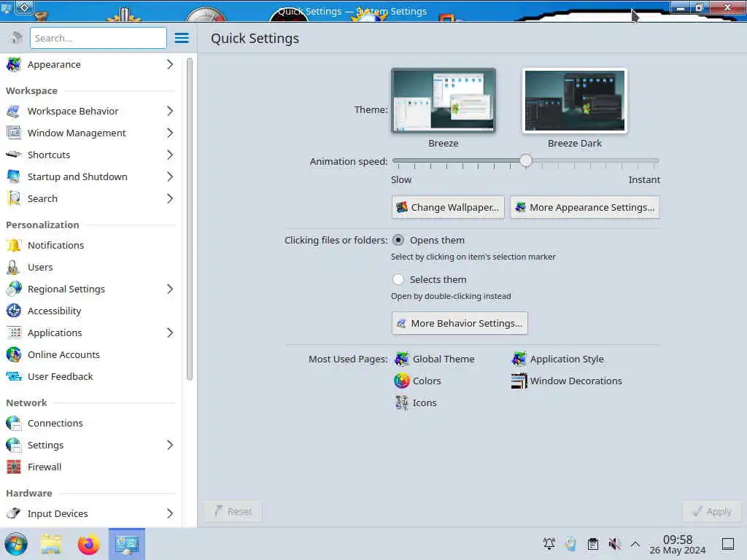Image resolution: width=747 pixels, height=560 pixels.
Task: Click the Startup and Shutdown icon
Action: pos(14,176)
